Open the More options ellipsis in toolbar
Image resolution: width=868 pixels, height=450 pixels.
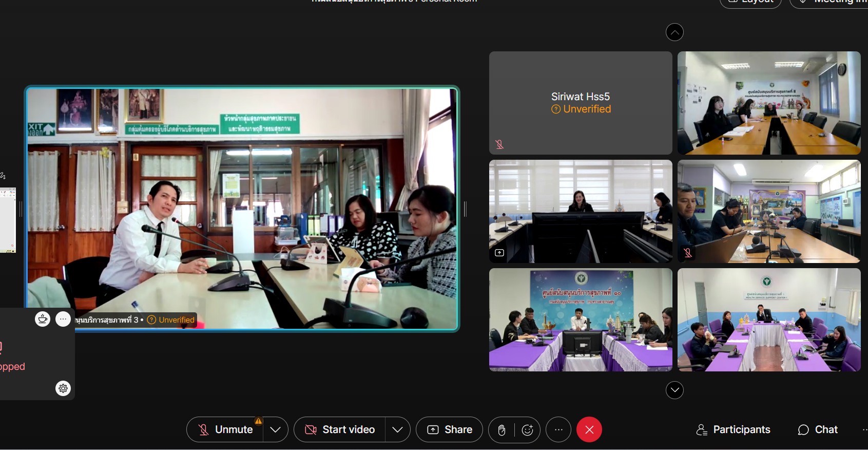[x=558, y=430]
